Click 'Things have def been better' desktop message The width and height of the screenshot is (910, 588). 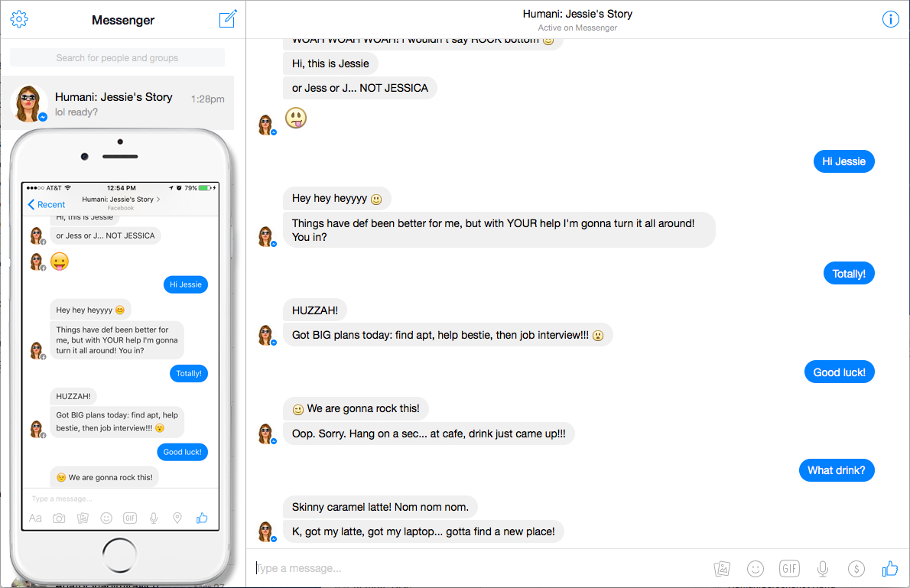(x=499, y=230)
